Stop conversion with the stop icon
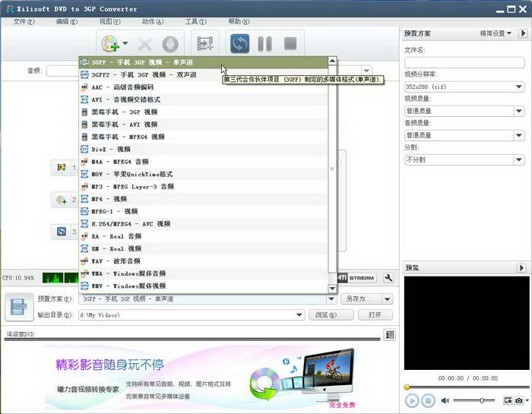Image resolution: width=532 pixels, height=414 pixels. coord(290,43)
